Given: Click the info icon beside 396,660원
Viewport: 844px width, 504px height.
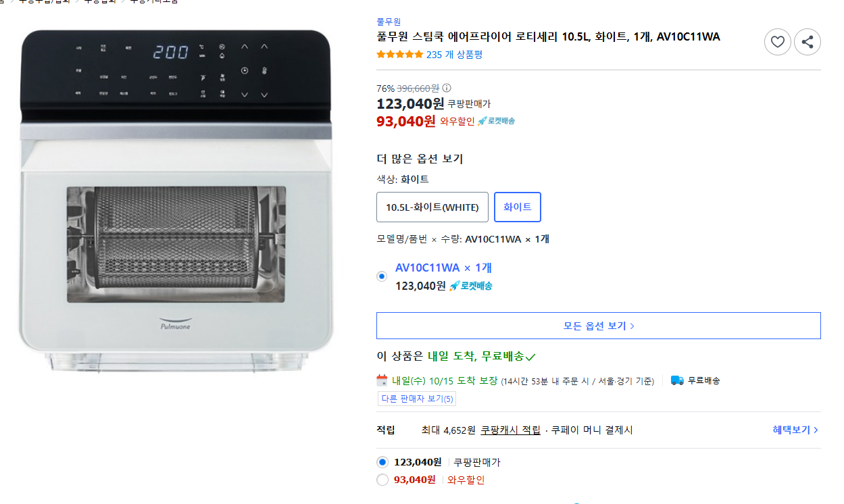Looking at the screenshot, I should point(447,88).
